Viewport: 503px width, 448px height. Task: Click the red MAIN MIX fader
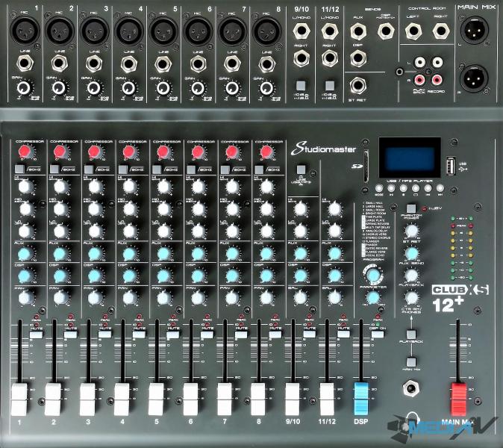point(459,399)
